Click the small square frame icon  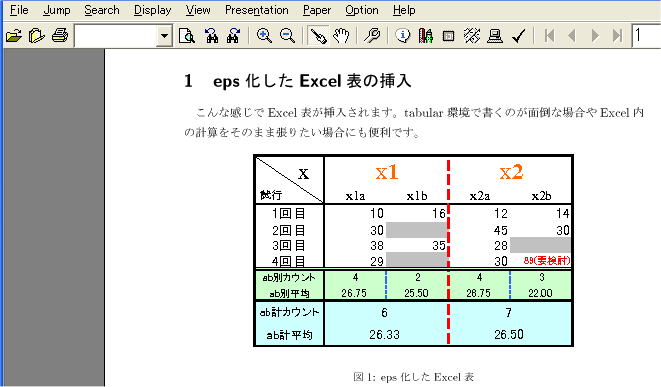coord(449,36)
